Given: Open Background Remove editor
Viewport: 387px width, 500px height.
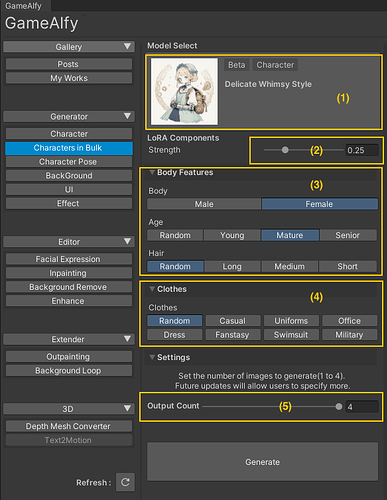Looking at the screenshot, I should click(x=69, y=287).
